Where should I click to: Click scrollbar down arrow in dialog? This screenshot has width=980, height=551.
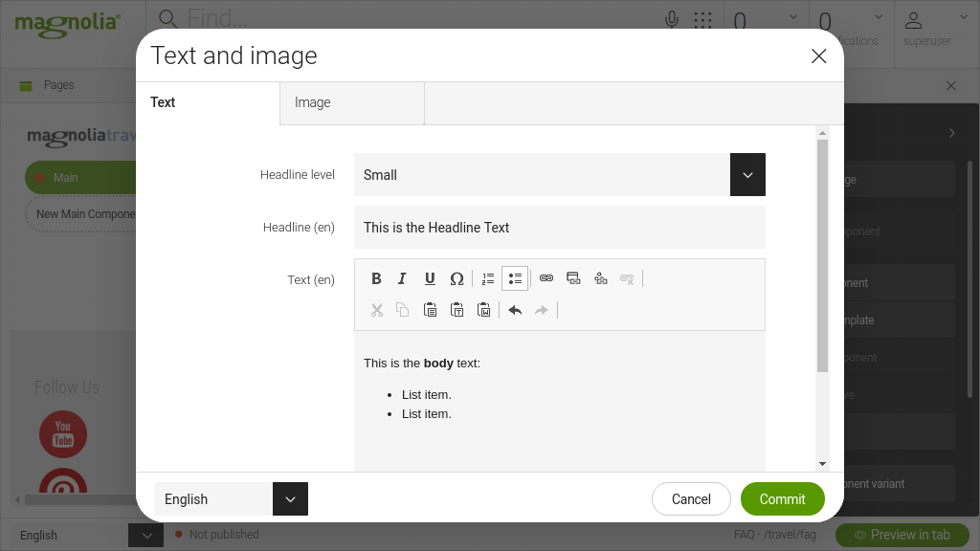pyautogui.click(x=822, y=464)
